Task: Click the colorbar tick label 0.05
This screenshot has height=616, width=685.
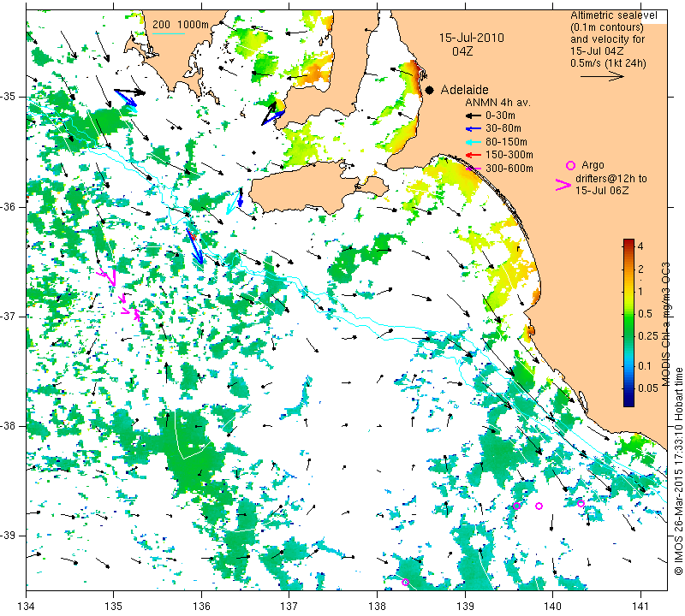Action: click(648, 388)
